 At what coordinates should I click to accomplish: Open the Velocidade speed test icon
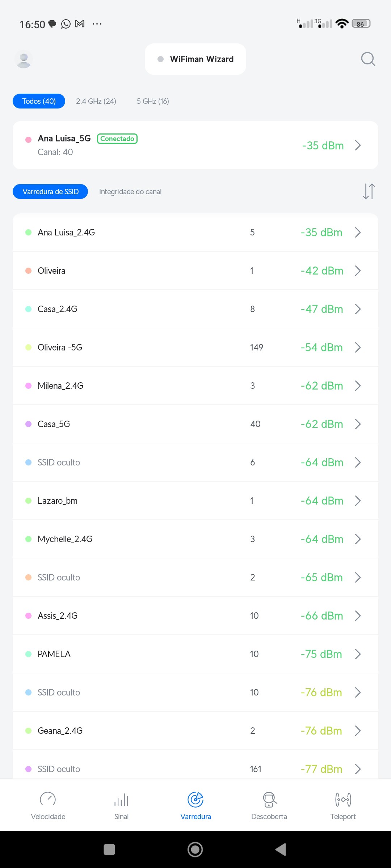pos(48,800)
